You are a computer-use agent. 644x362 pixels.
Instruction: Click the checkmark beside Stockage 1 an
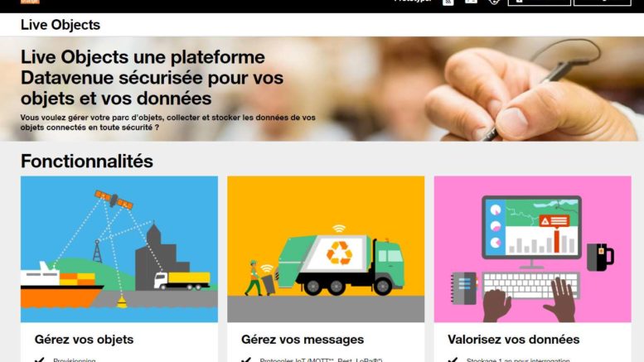453,360
